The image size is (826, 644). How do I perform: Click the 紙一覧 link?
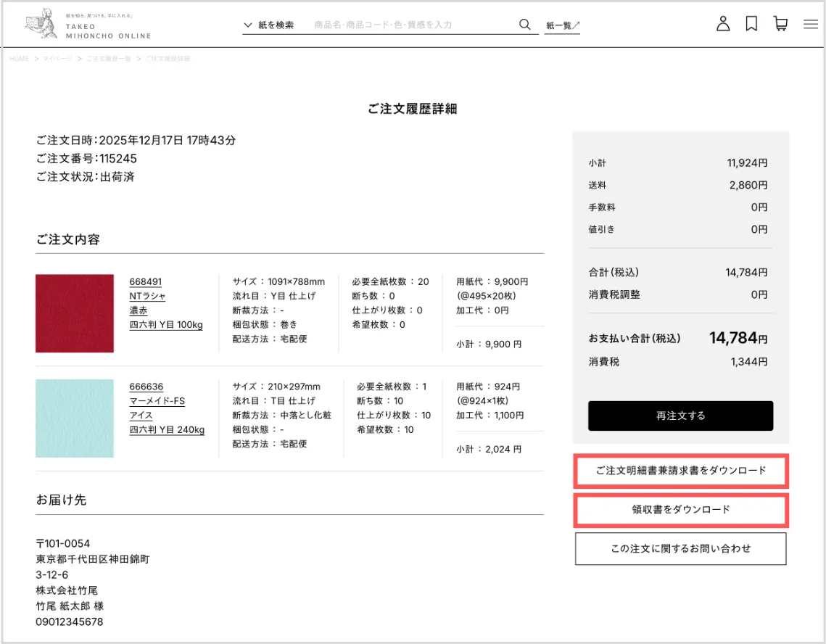click(x=562, y=25)
